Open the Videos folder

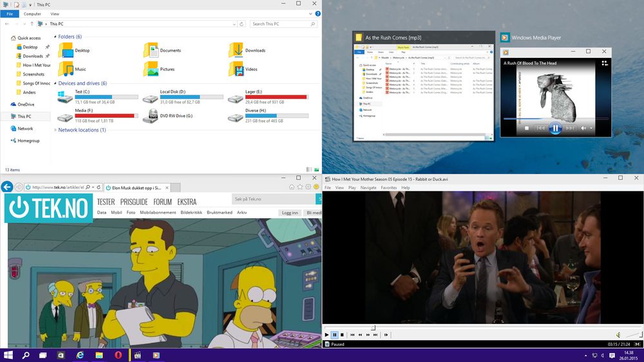(x=243, y=69)
